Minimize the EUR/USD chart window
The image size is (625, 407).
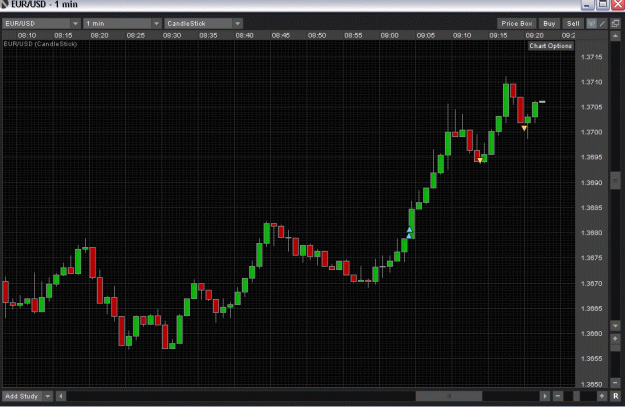pos(587,4)
